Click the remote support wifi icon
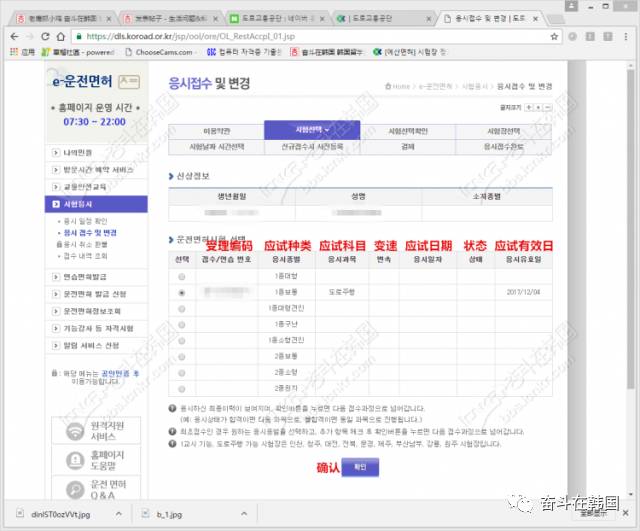Screen dimensions: 640x531 [75, 431]
